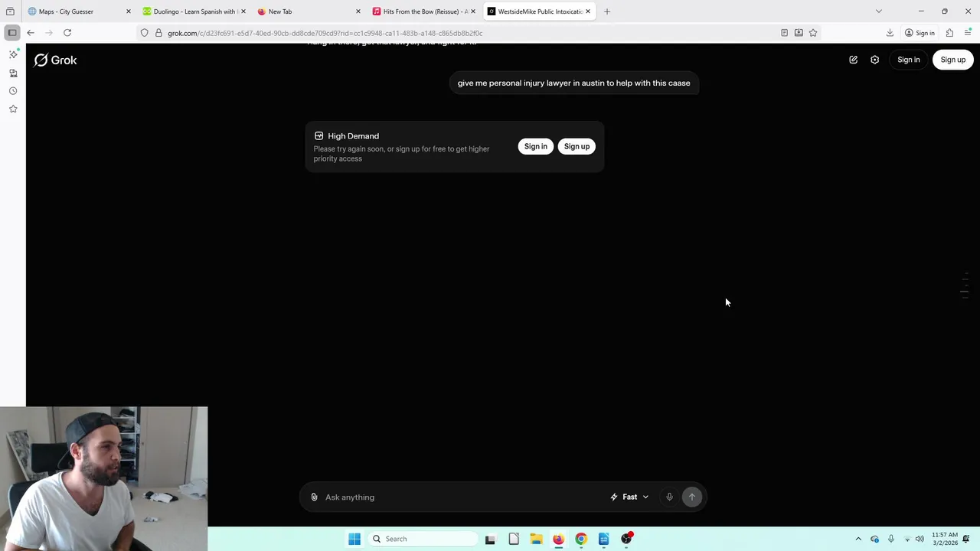Click the OBS Studio taskbar icon
Viewport: 980px width, 551px height.
pos(626,539)
